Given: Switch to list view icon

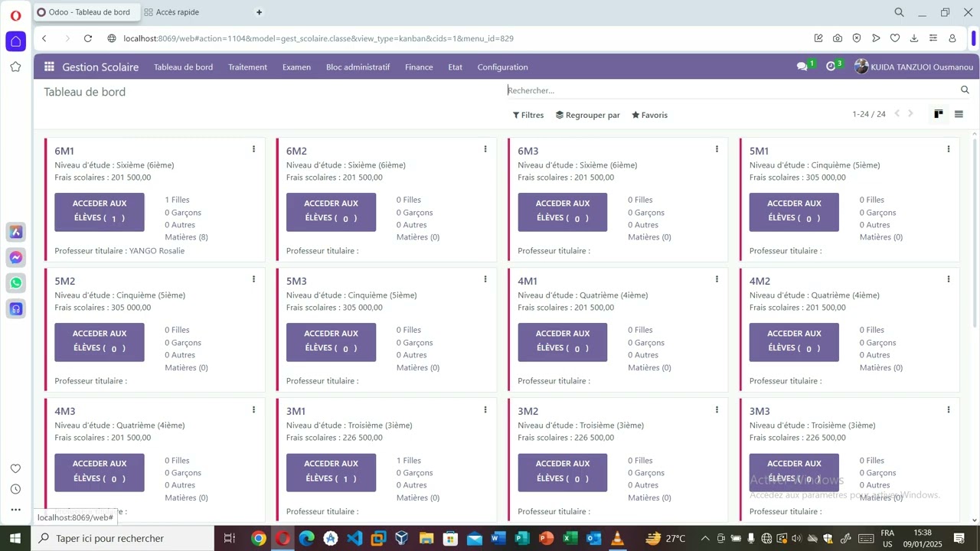Looking at the screenshot, I should 959,114.
